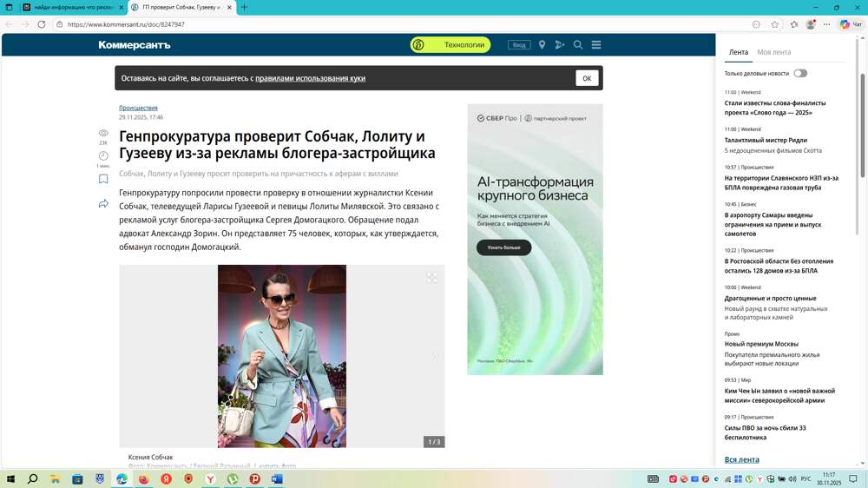The height and width of the screenshot is (488, 868).
Task: Open the Kommersant site search magnifier
Action: 578,45
